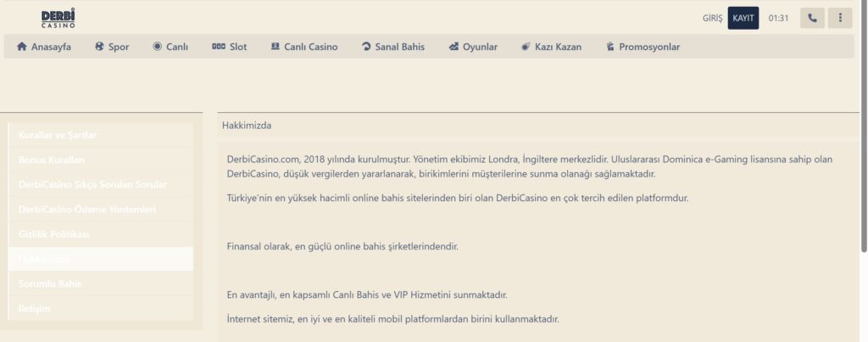Click text 'İnternet sitemiz, en iyi'
Image resolution: width=868 pixels, height=342 pixels.
click(x=393, y=319)
